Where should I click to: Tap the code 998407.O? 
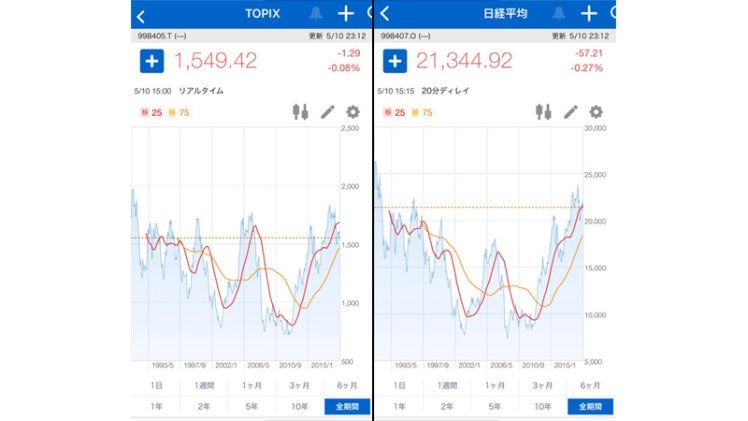coord(398,36)
